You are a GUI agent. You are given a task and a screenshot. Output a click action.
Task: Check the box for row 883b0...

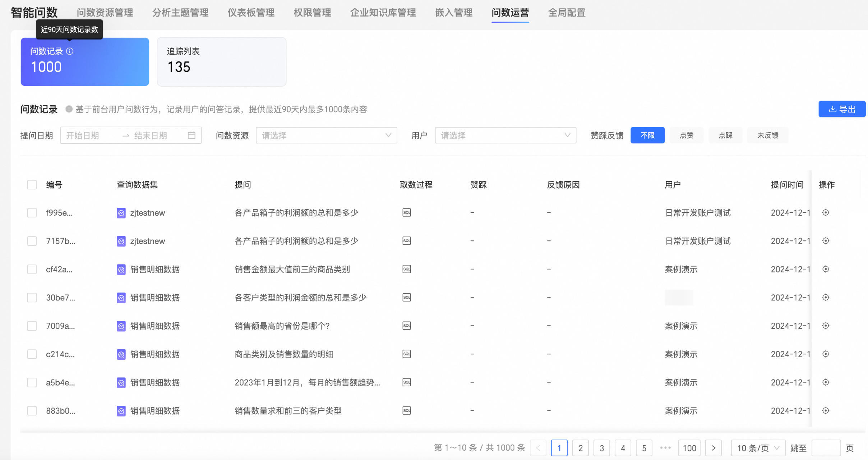32,411
